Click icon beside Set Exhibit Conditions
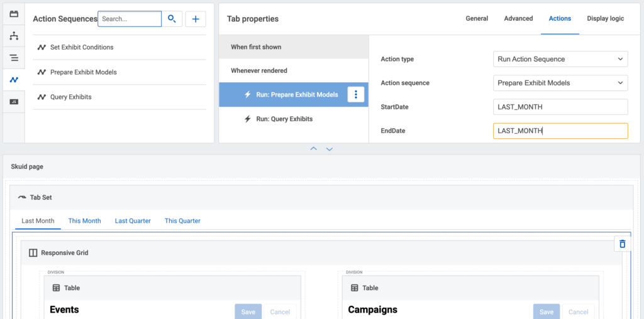 (x=41, y=47)
